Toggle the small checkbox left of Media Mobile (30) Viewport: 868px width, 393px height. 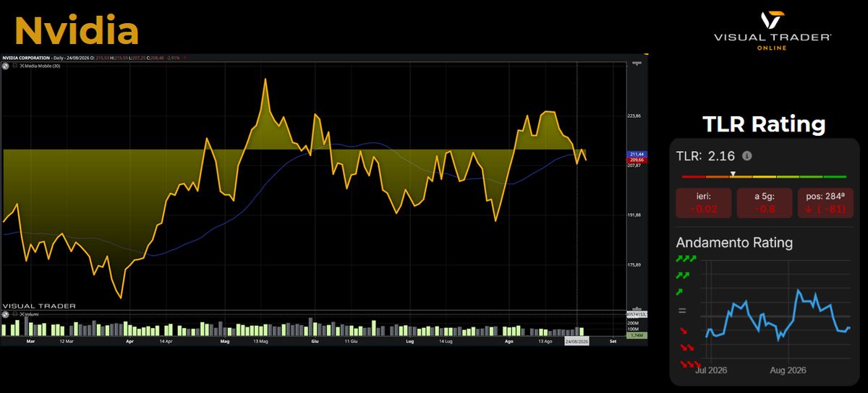(x=15, y=65)
